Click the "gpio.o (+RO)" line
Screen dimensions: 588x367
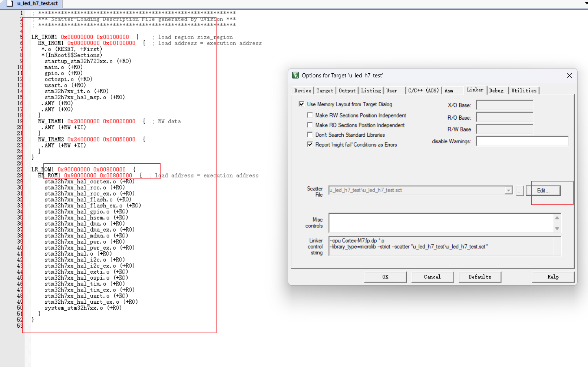pos(63,73)
